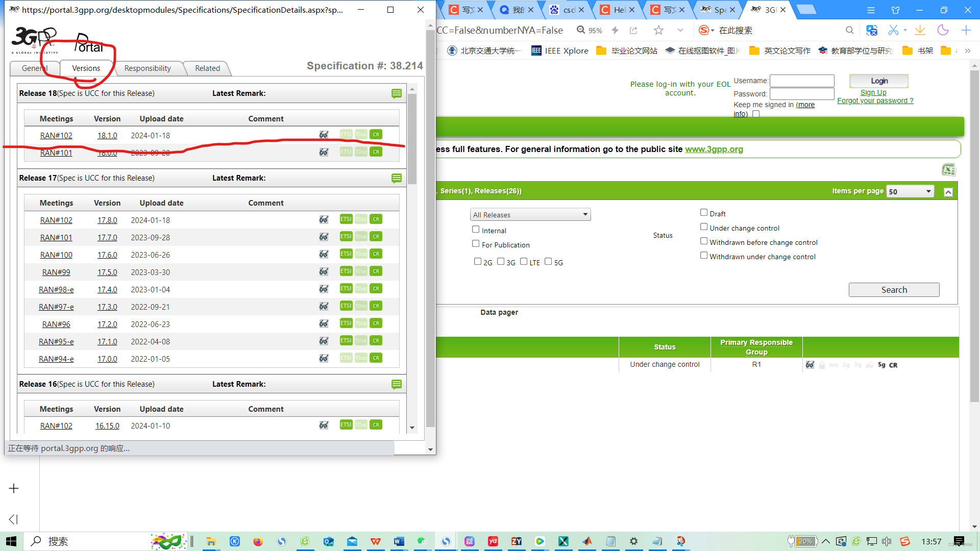Open version 17.8.0 link
The width and height of the screenshot is (980, 551).
coord(107,220)
